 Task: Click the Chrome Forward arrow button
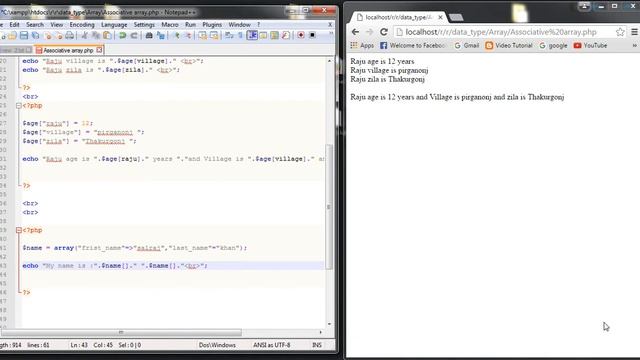coord(369,32)
